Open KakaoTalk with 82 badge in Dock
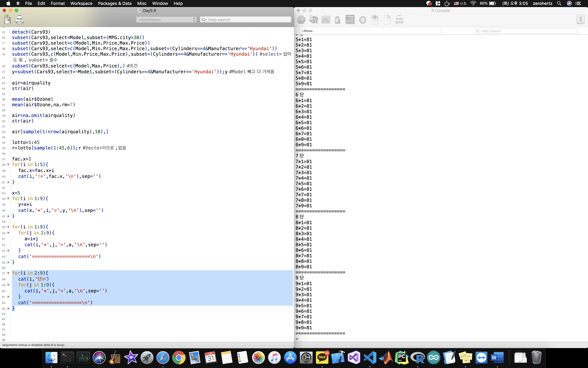This screenshot has width=588, height=368. point(322,358)
